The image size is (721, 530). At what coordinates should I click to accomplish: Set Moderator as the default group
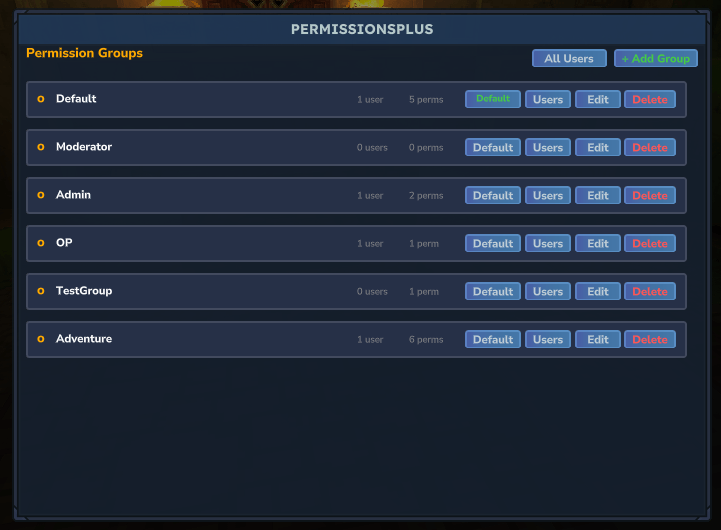[493, 148]
